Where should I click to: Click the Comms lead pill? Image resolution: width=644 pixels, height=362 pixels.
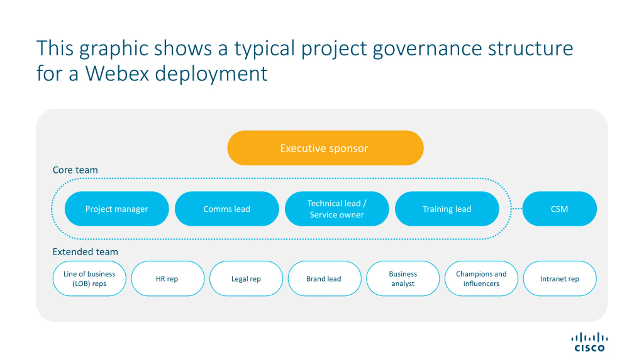[x=227, y=209]
